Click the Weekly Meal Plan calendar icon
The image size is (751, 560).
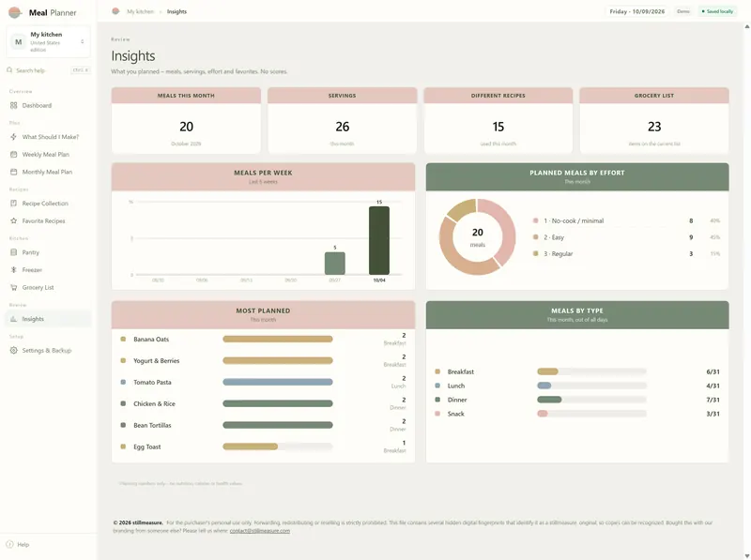click(x=13, y=155)
